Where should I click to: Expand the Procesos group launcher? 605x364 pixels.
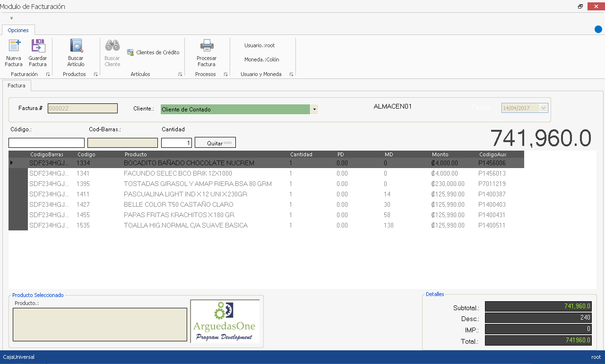tap(225, 75)
